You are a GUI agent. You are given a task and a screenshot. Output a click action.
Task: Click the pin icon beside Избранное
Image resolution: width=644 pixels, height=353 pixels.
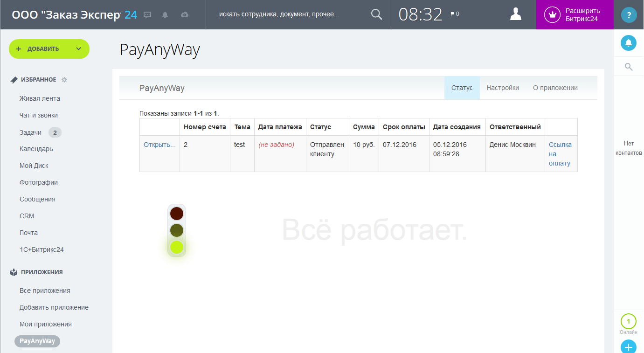tap(14, 80)
